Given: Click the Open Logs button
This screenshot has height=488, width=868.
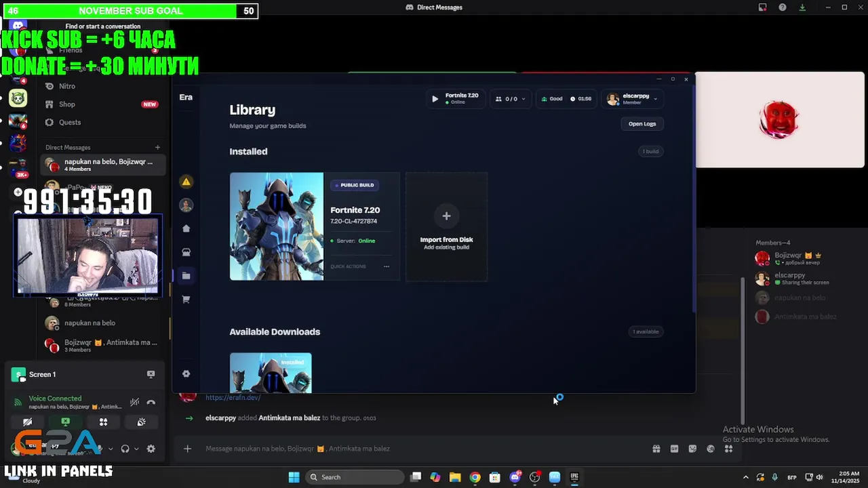Looking at the screenshot, I should pyautogui.click(x=642, y=124).
